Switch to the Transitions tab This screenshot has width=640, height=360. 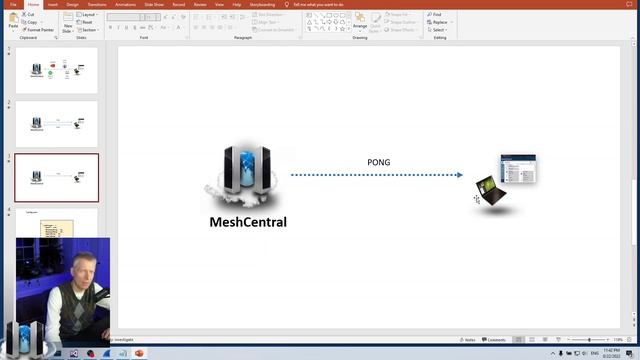(97, 4)
